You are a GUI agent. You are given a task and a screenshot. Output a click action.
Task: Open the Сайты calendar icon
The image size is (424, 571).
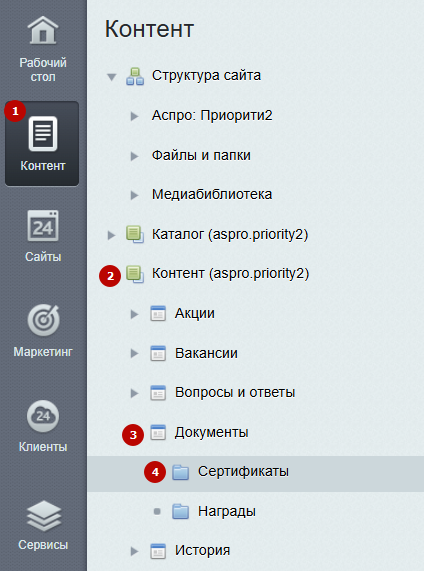[43, 226]
